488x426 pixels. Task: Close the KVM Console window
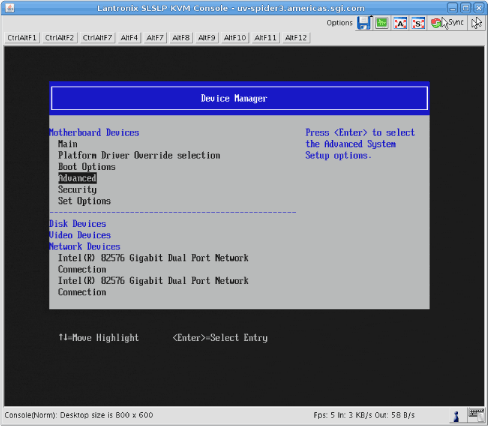pyautogui.click(x=478, y=7)
